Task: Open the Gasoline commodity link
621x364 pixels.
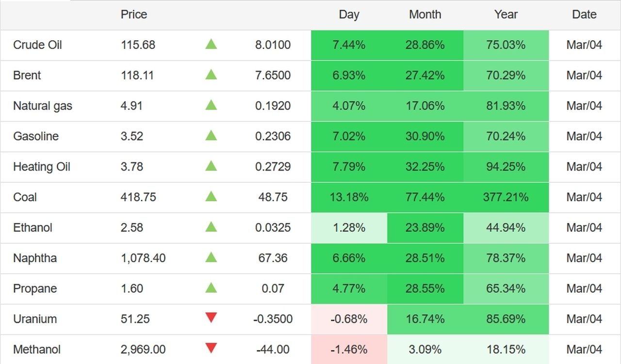Action: (x=36, y=136)
